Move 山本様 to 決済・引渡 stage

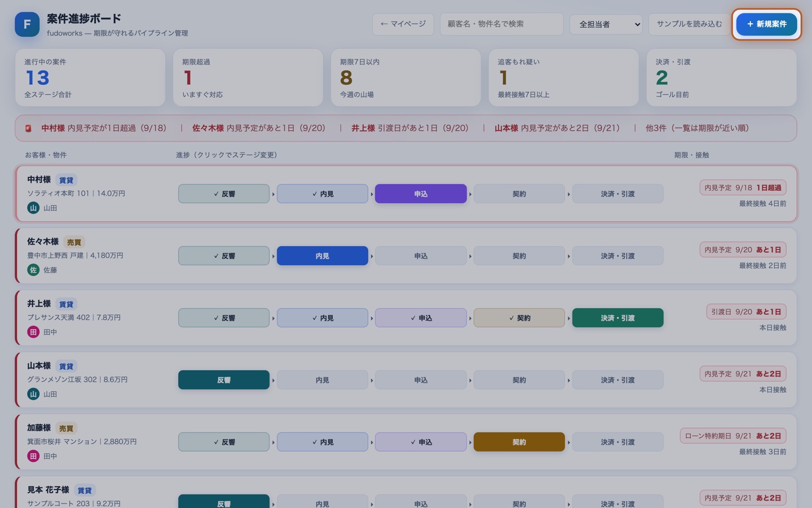[618, 380]
